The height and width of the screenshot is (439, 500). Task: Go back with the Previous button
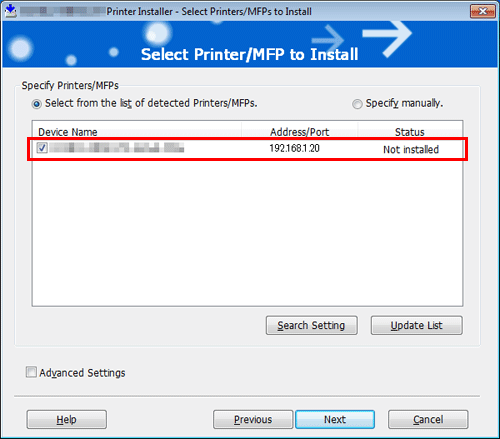click(x=253, y=419)
